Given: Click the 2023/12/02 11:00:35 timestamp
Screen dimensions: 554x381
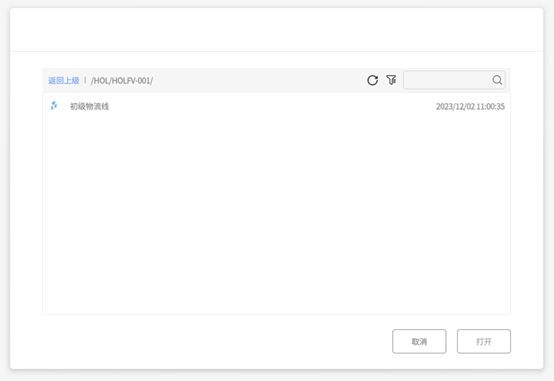Looking at the screenshot, I should click(x=470, y=106).
